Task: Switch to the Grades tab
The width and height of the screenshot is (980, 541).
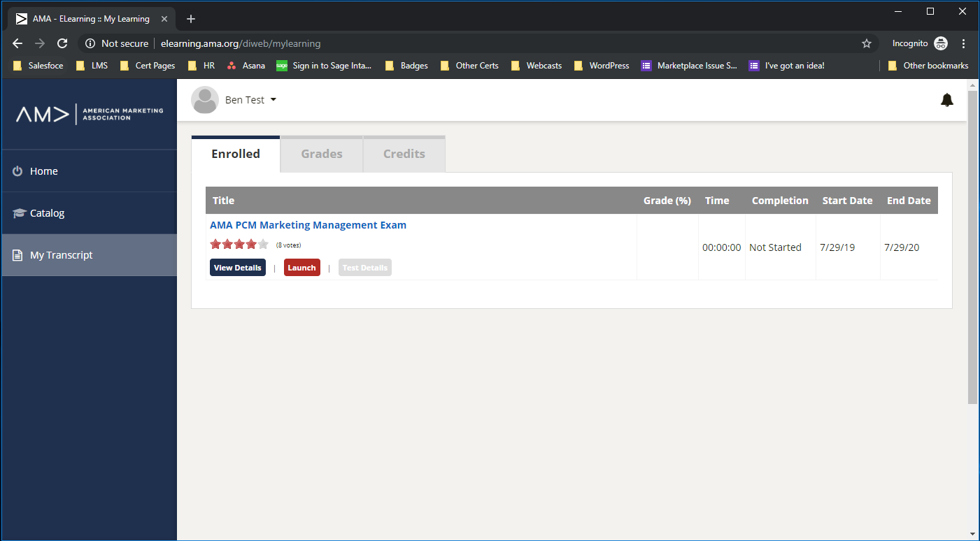Action: (321, 154)
